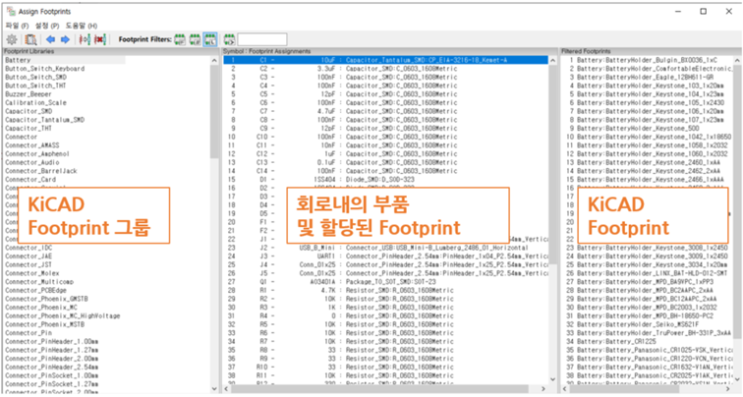The width and height of the screenshot is (743, 397).
Task: Select Connector_Molex library
Action: 32,273
